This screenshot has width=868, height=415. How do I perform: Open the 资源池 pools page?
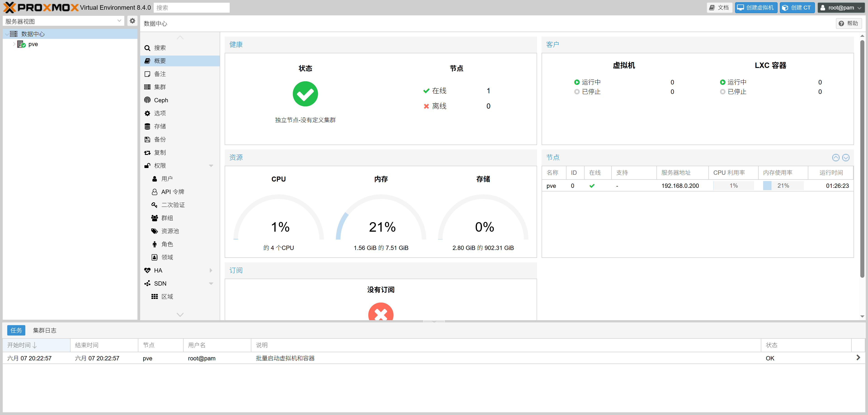point(170,231)
